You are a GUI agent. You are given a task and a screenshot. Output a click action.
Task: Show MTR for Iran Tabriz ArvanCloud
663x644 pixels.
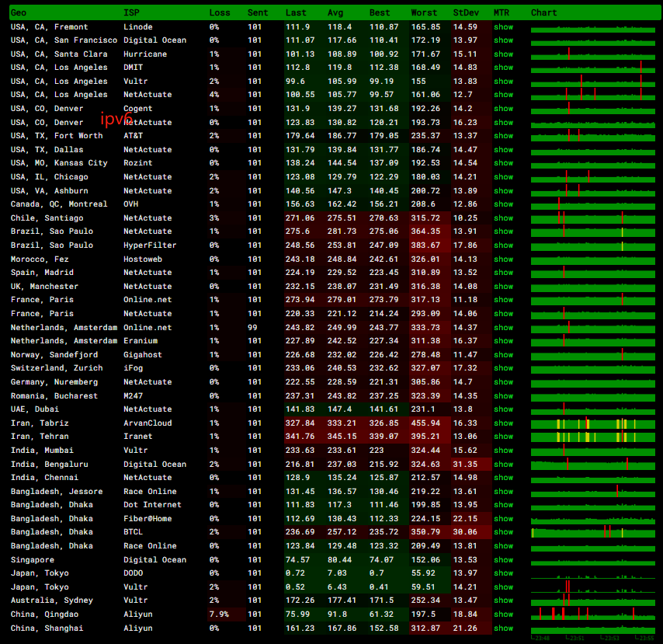pos(504,423)
